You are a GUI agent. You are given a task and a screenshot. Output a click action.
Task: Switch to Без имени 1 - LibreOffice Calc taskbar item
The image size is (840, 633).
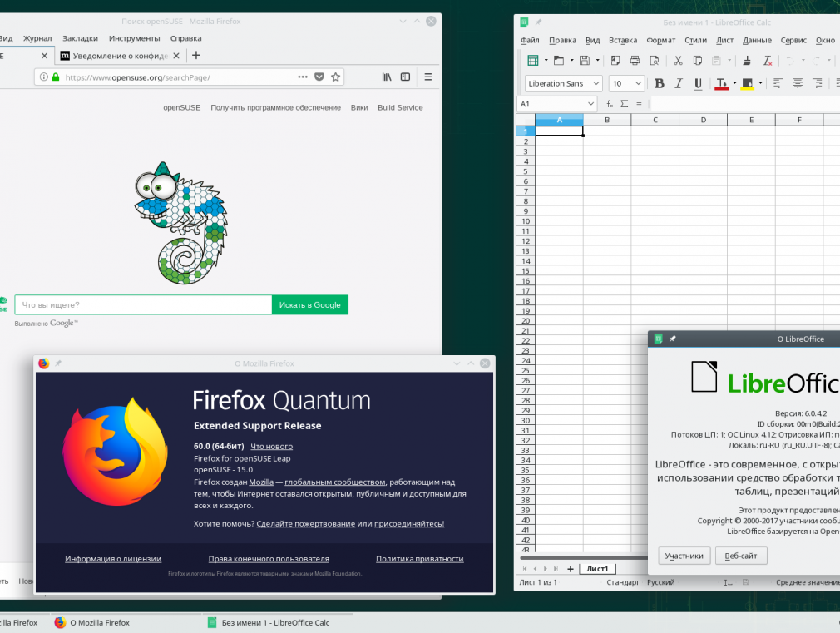coord(278,622)
